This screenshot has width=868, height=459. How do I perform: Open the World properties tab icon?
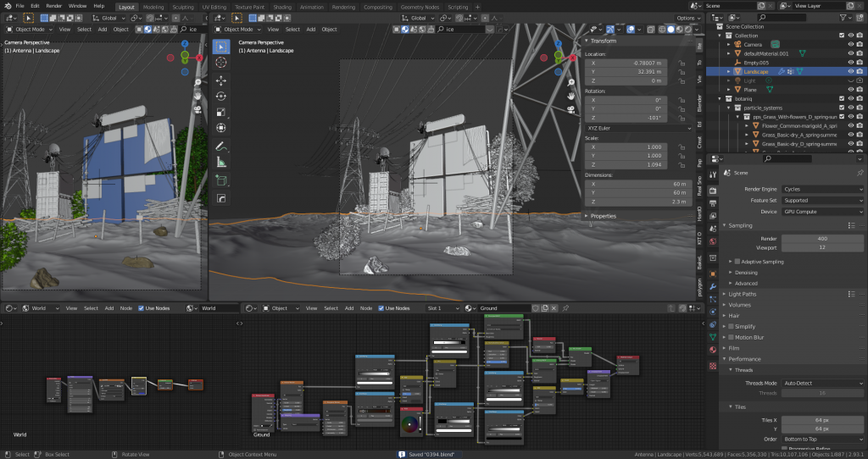click(712, 241)
